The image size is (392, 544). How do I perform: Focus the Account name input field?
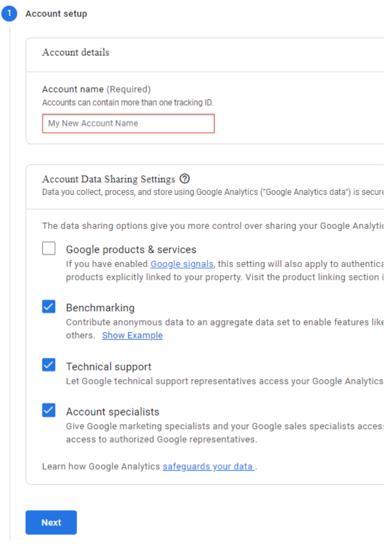(128, 123)
